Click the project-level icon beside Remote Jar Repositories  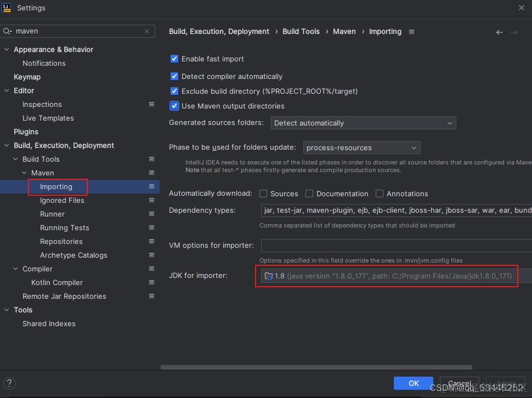coord(152,296)
